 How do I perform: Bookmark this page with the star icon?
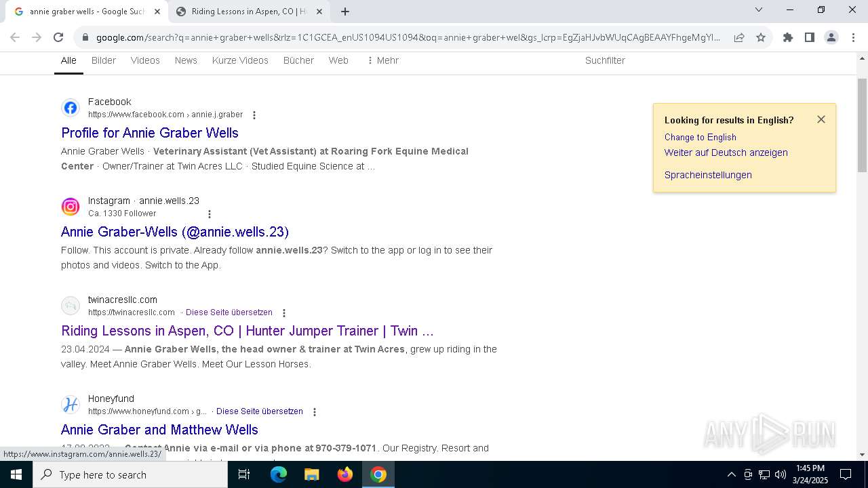[x=761, y=37]
